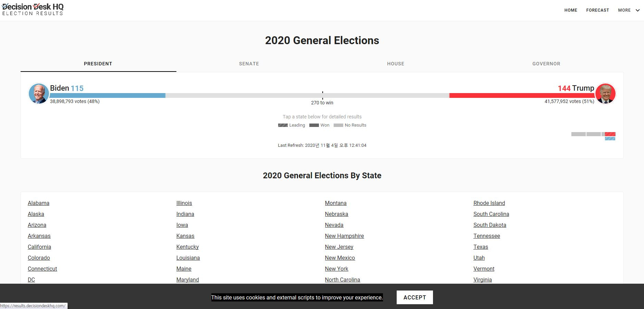
Task: Open Illinois state results
Action: [184, 203]
